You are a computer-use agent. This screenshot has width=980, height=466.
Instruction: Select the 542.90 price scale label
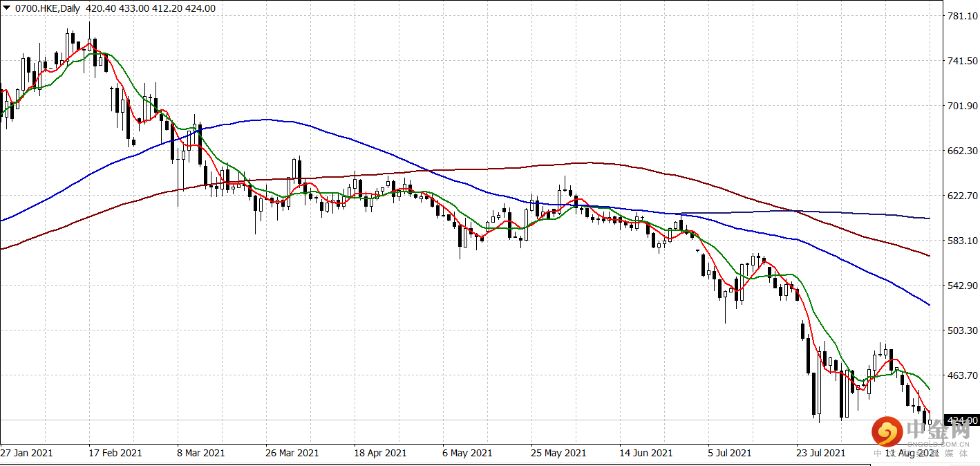coord(961,286)
